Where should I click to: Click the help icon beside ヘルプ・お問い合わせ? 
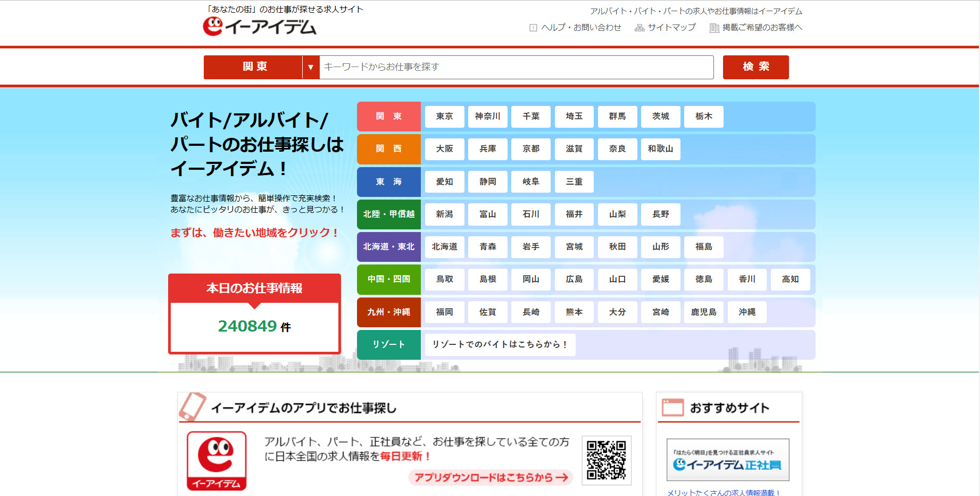(x=533, y=28)
